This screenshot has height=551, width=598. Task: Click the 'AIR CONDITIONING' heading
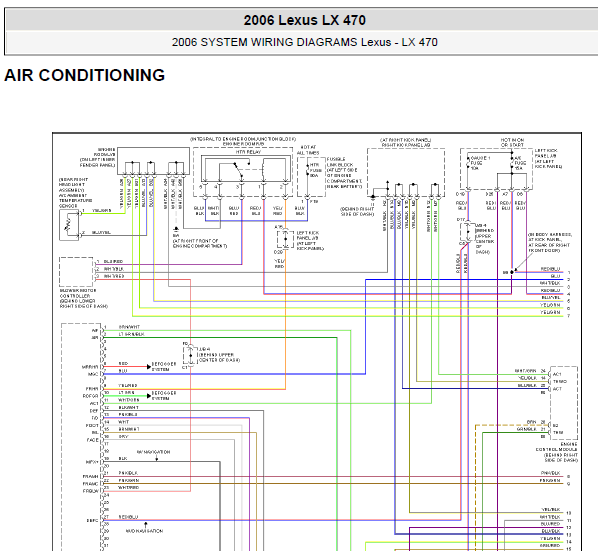[84, 75]
